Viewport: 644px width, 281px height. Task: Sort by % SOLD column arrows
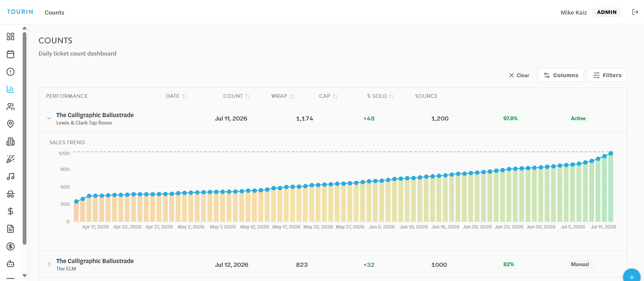pos(392,96)
